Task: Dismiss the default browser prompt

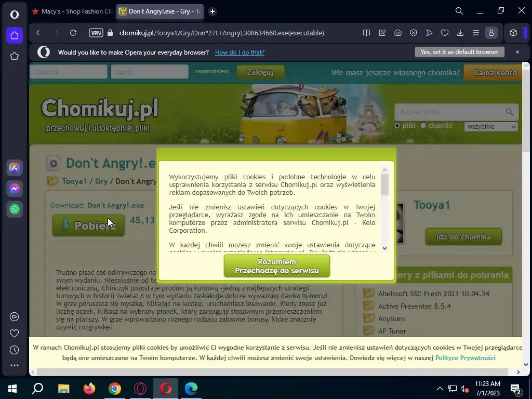Action: pyautogui.click(x=517, y=52)
